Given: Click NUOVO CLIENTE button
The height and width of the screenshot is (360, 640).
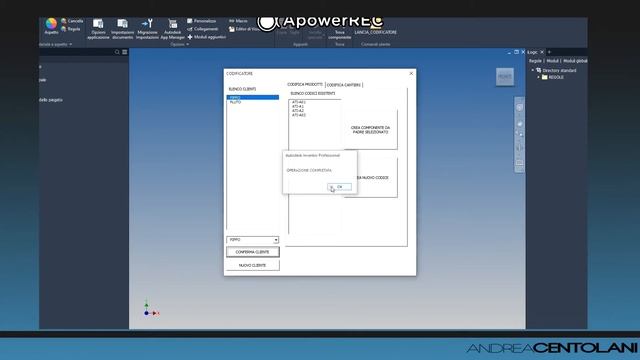Looking at the screenshot, I should pos(253,265).
